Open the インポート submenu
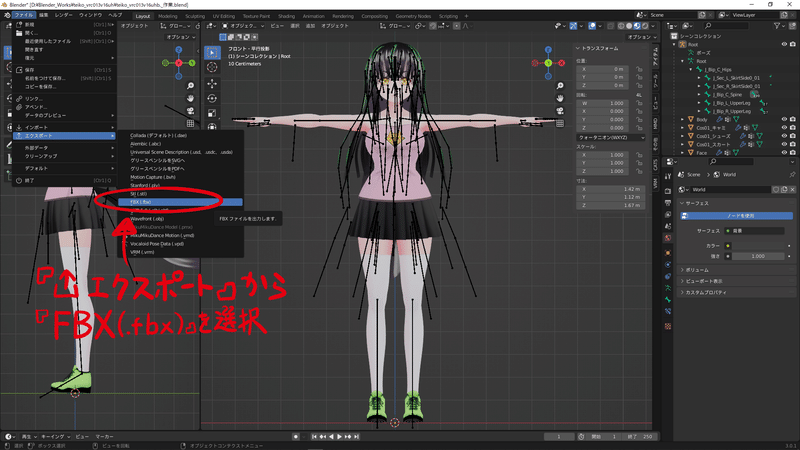The height and width of the screenshot is (450, 800). 64,127
